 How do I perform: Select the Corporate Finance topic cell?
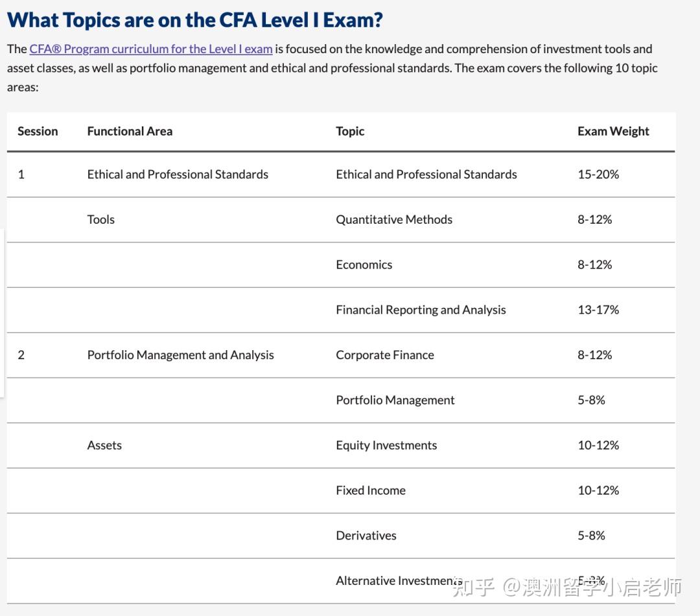click(x=384, y=355)
